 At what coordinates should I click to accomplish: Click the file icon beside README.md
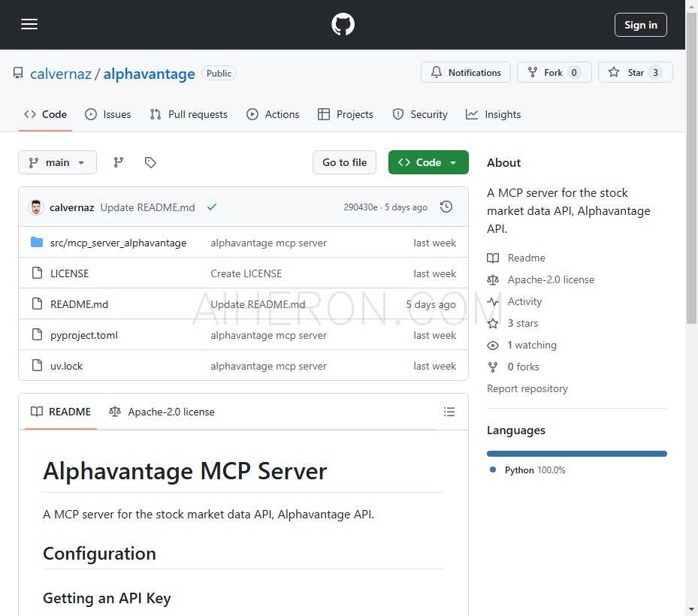(x=38, y=303)
